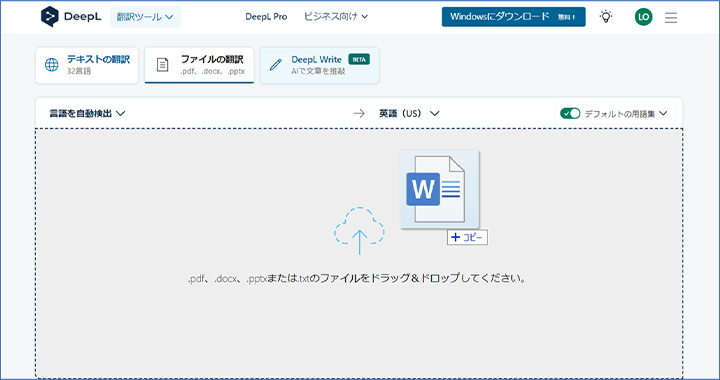Open the lightbulb tips icon
The image size is (720, 380).
[606, 17]
